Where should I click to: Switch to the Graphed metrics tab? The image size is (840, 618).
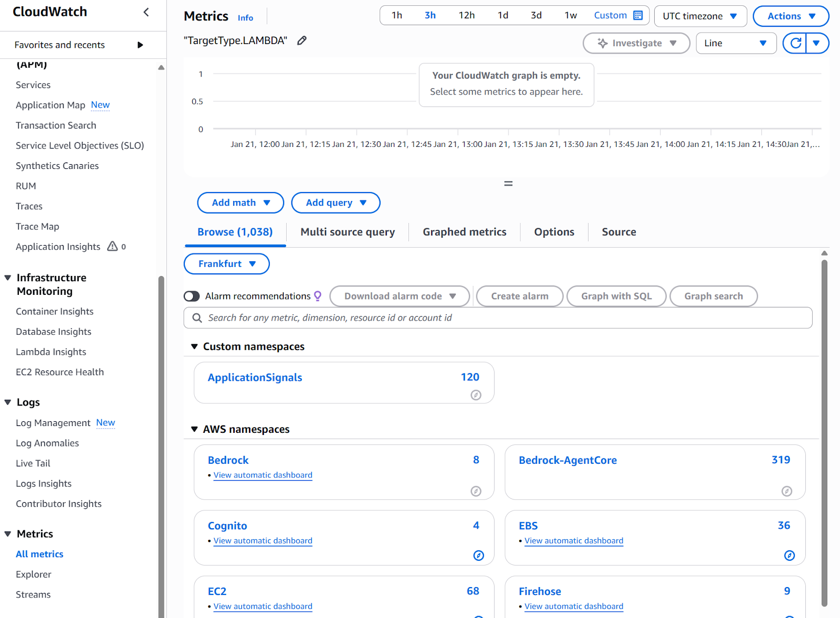coord(464,232)
